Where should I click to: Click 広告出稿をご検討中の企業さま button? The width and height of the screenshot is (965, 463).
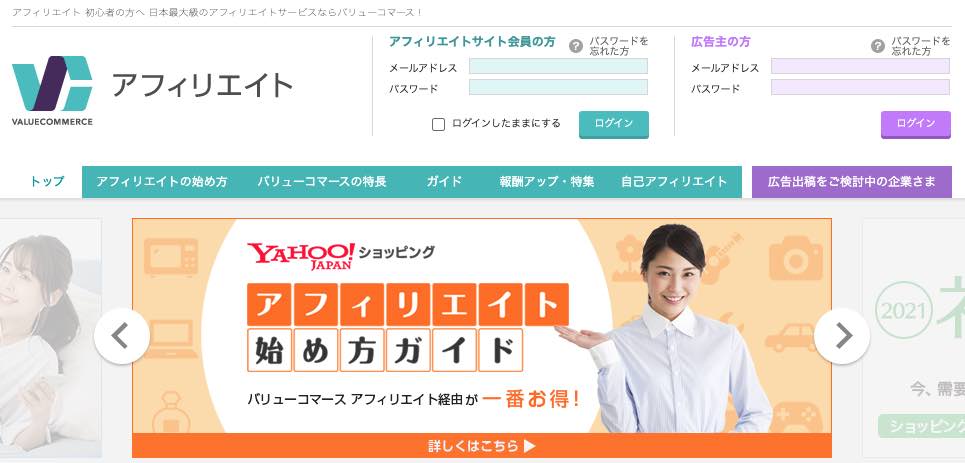click(x=852, y=182)
